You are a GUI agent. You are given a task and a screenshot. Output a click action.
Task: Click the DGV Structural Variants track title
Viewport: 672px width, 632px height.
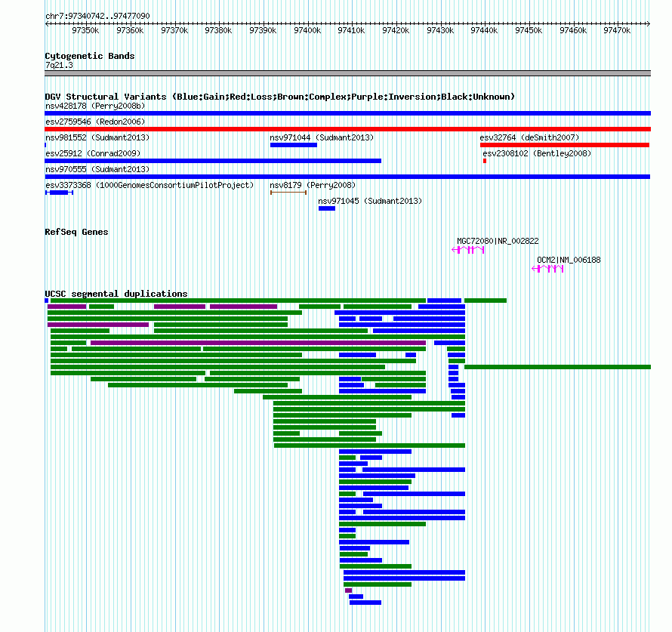click(x=280, y=97)
